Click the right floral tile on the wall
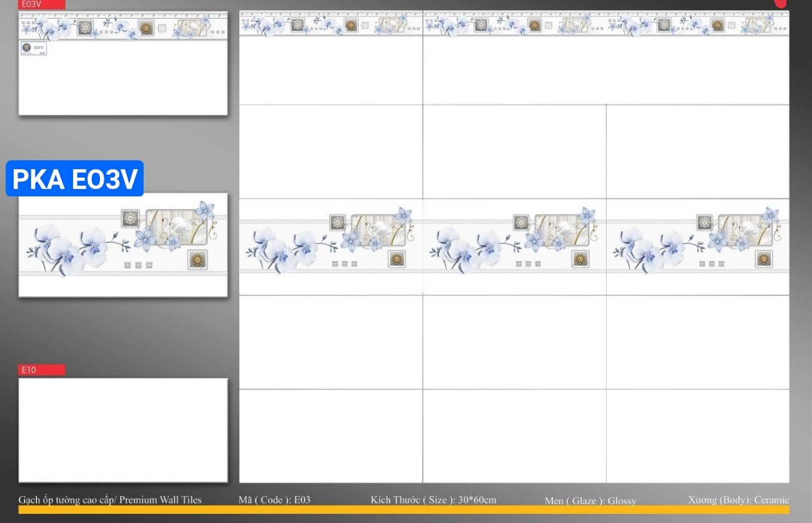Screen dimensions: 812x523 pos(698,246)
